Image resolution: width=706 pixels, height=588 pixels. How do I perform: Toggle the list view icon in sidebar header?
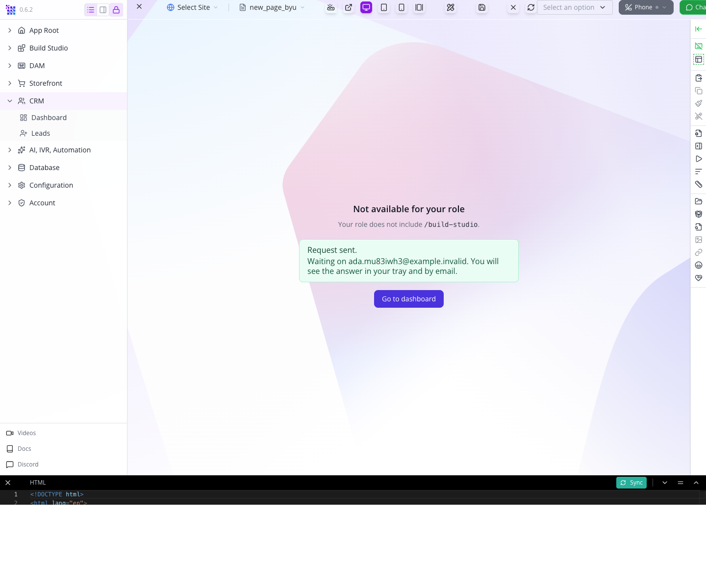[91, 10]
